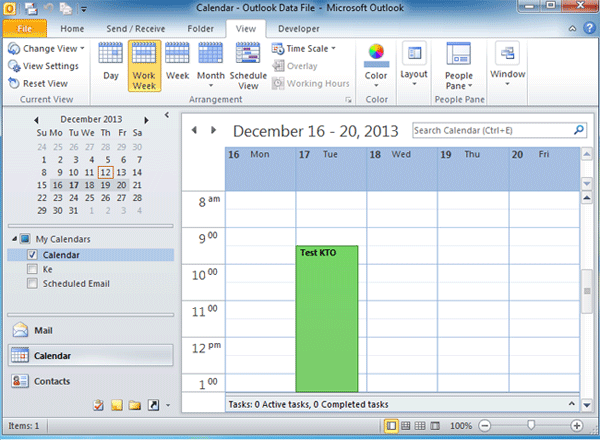Enable the Ke calendar checkbox
Viewport: 600px width, 440px height.
point(30,269)
